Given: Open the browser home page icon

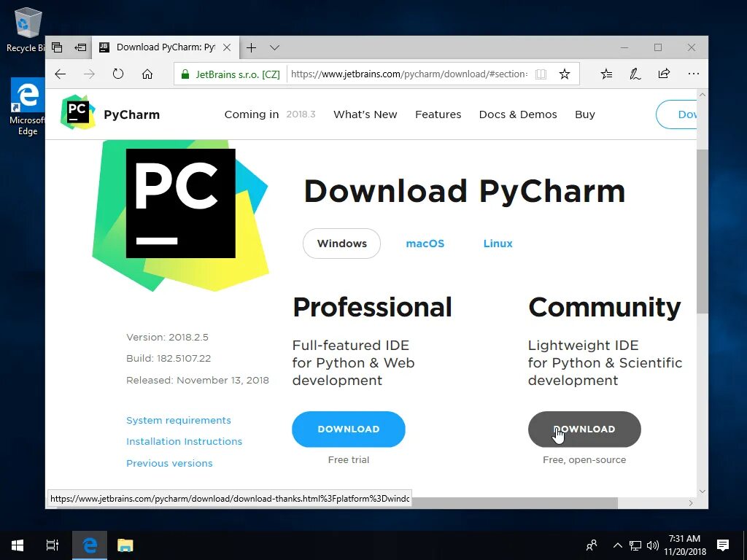Looking at the screenshot, I should click(147, 74).
